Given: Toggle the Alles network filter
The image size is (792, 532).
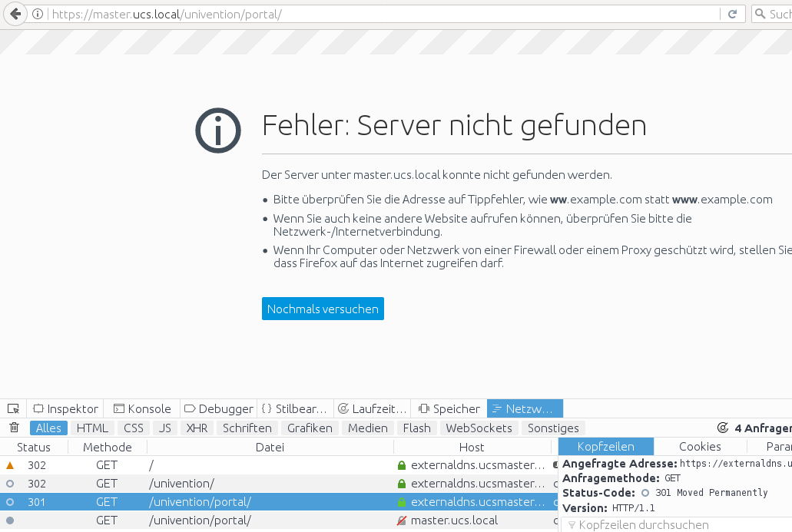Looking at the screenshot, I should pyautogui.click(x=48, y=428).
